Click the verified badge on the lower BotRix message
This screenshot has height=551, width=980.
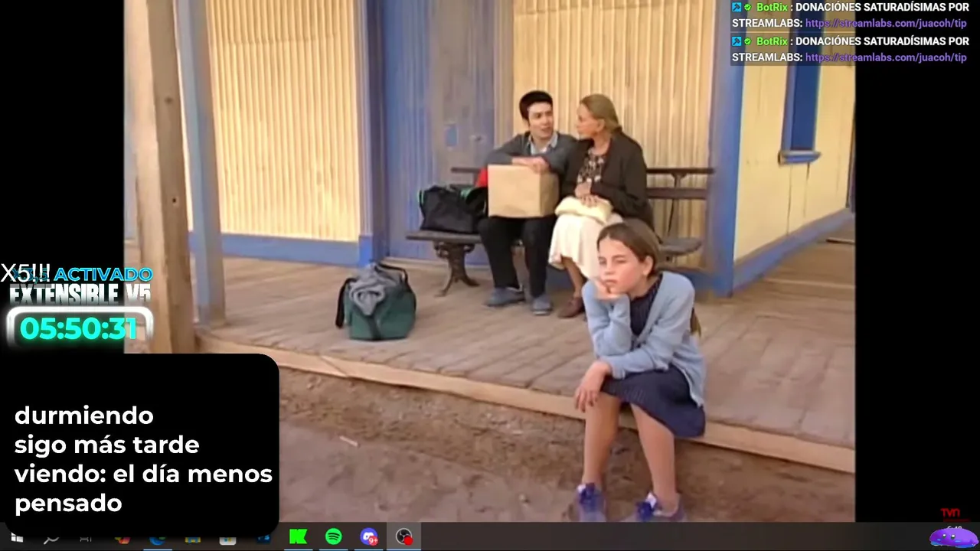(x=748, y=41)
